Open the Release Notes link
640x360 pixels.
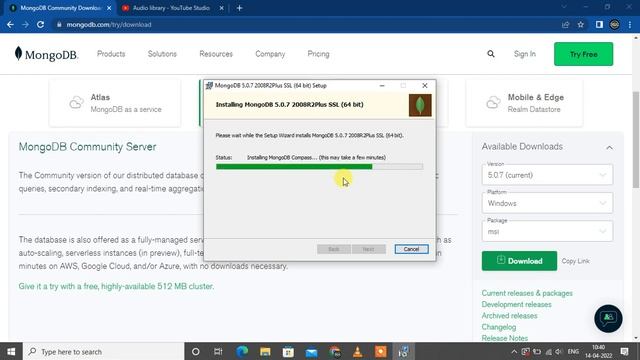(x=504, y=338)
